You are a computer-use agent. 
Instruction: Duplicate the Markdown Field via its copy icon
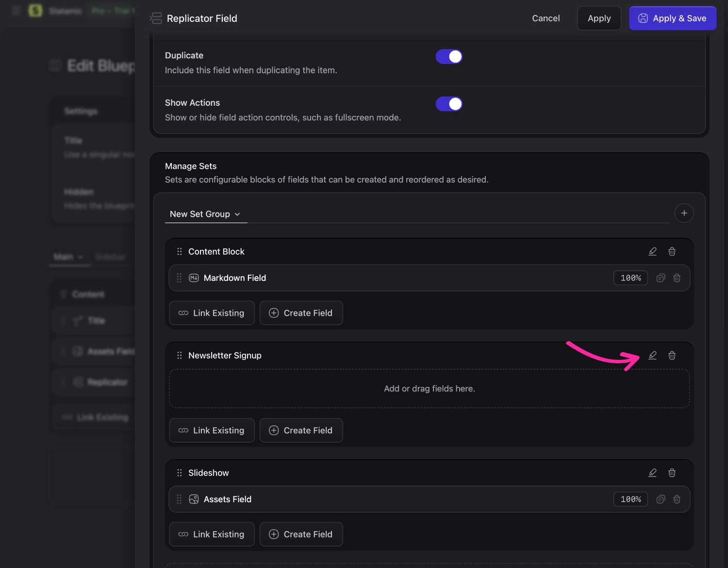[x=660, y=278]
